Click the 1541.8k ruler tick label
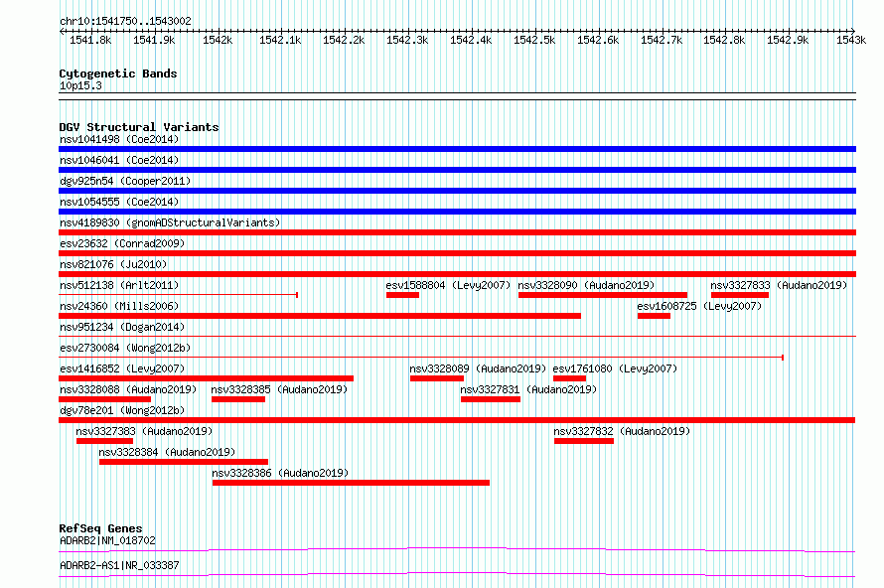Screen dimensions: 884x588 [x=90, y=40]
